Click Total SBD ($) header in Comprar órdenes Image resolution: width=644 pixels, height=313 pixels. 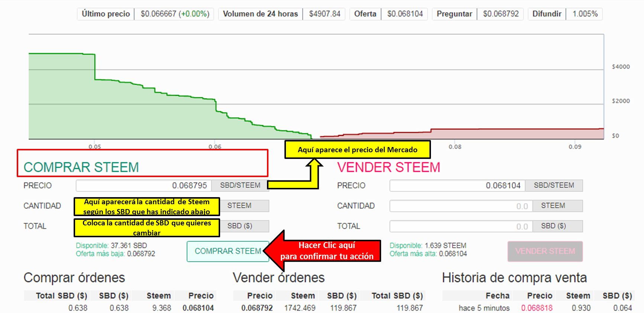point(61,296)
